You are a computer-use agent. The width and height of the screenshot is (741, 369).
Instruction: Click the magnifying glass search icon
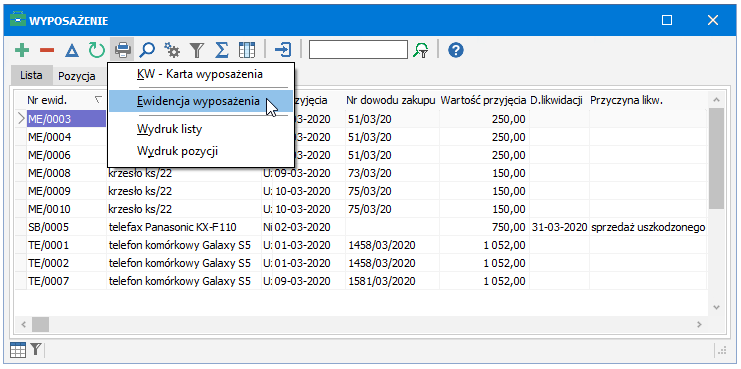tap(148, 50)
